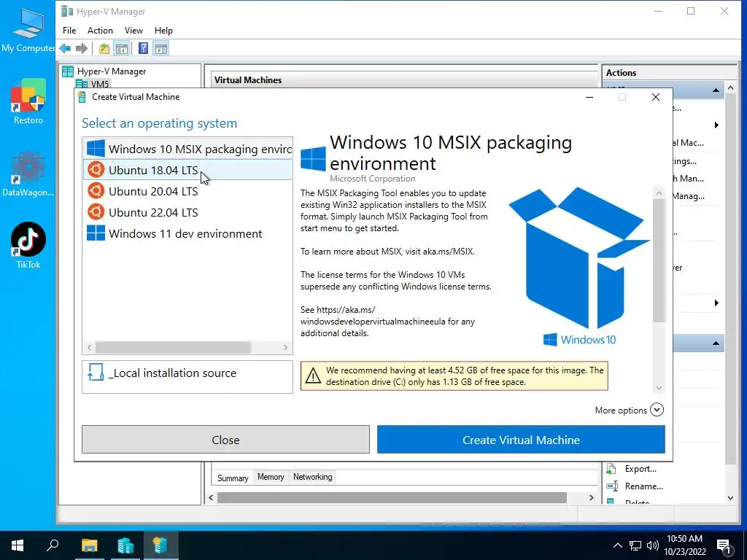Toggle the Show/Hide Console Tree toolbar icon
Viewport: 747px width, 560px height.
point(122,48)
